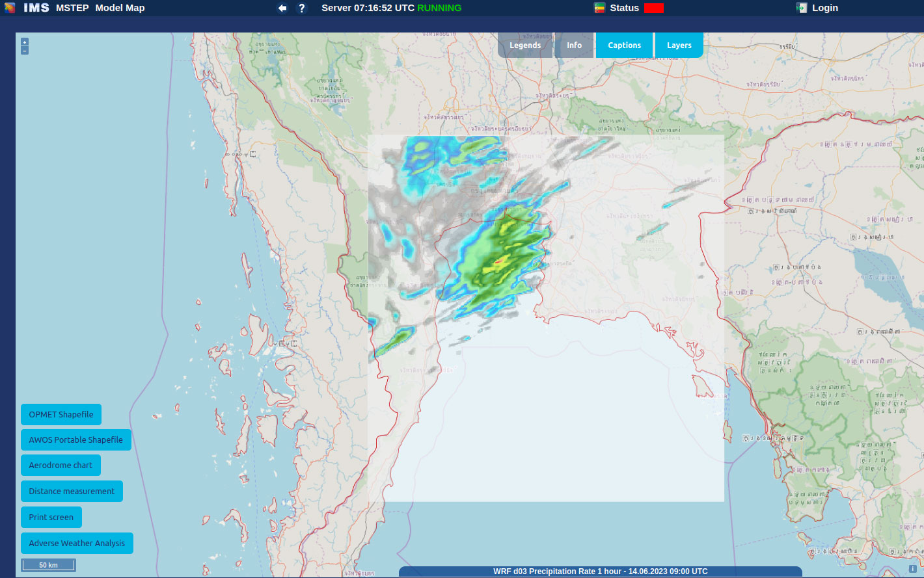Click the Login door icon
This screenshot has height=578, width=924.
click(x=802, y=8)
